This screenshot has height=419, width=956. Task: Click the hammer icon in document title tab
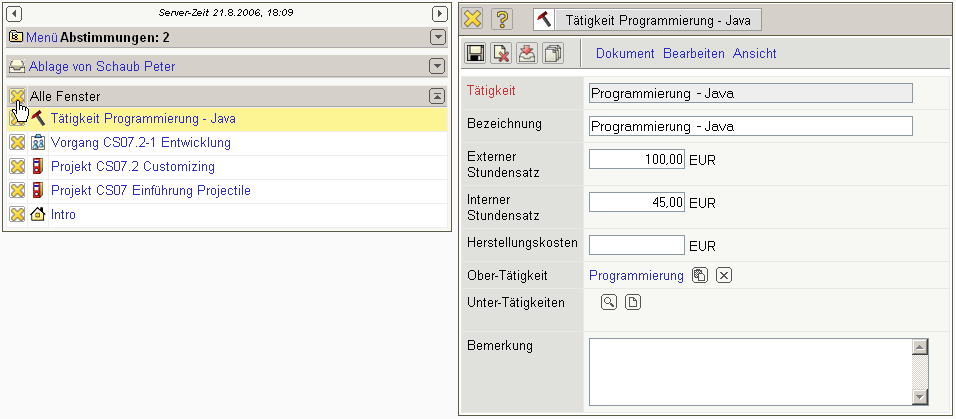click(x=544, y=20)
